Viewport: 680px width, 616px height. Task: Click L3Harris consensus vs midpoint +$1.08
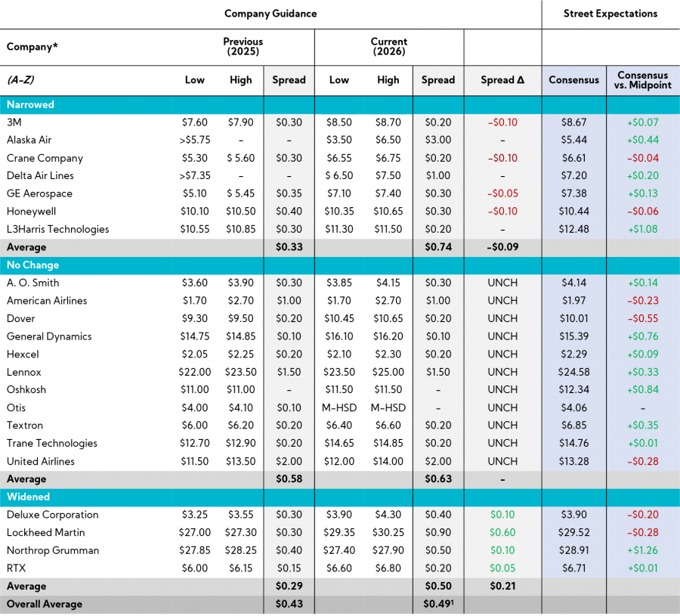tap(643, 230)
